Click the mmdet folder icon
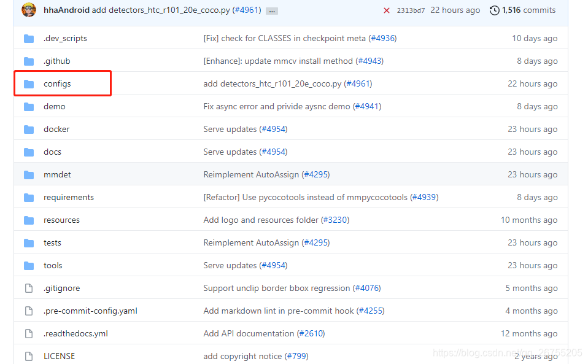 28,174
